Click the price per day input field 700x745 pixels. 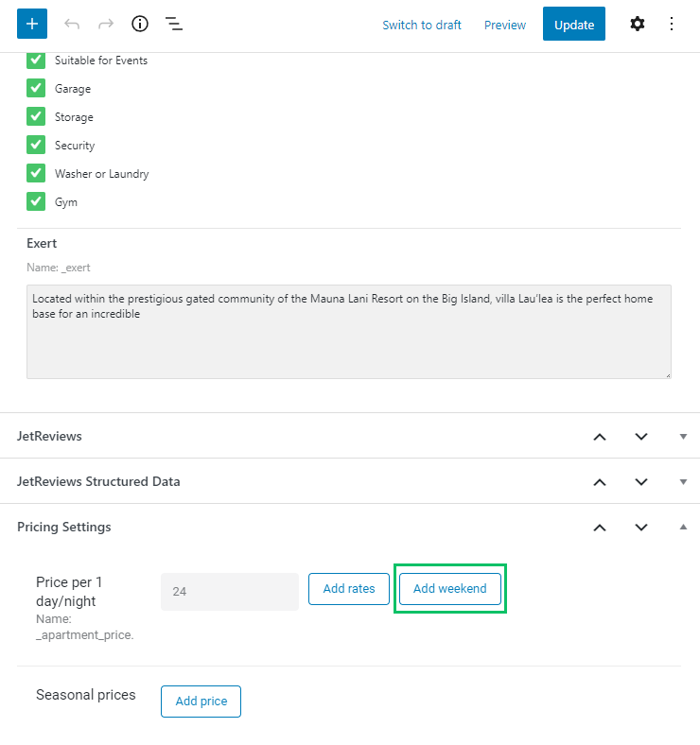pyautogui.click(x=230, y=592)
